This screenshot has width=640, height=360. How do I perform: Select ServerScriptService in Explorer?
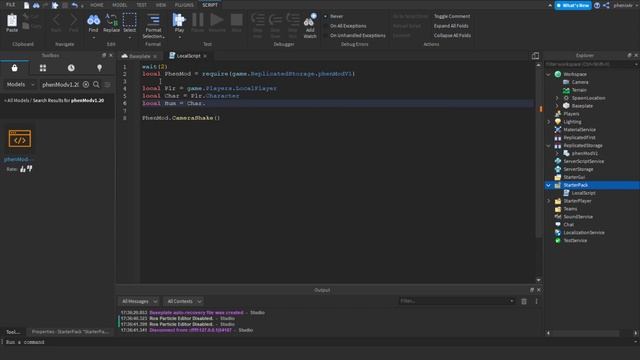click(584, 161)
